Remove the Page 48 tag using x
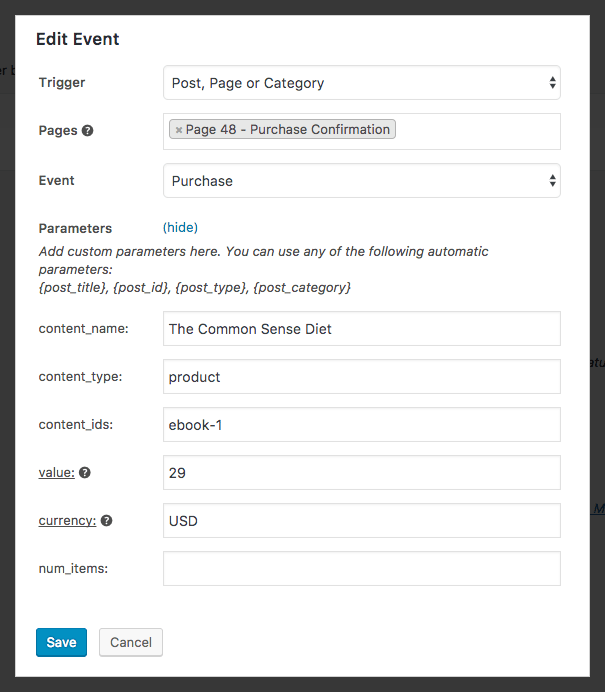 pyautogui.click(x=179, y=130)
